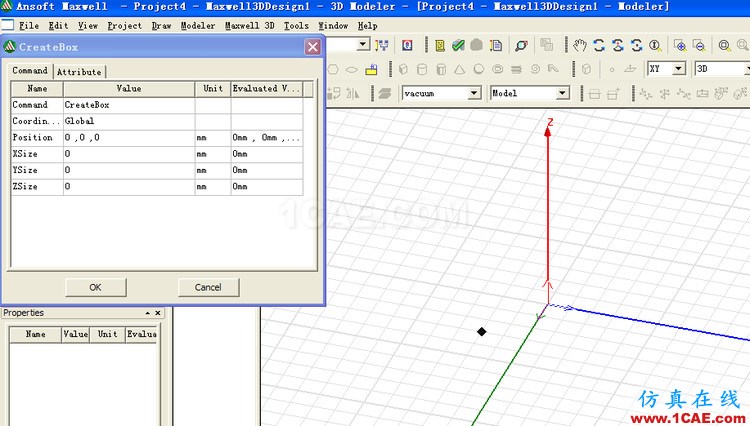Screen dimensions: 750x426
Task: Click the Draw Sphere icon
Action: click(x=478, y=69)
